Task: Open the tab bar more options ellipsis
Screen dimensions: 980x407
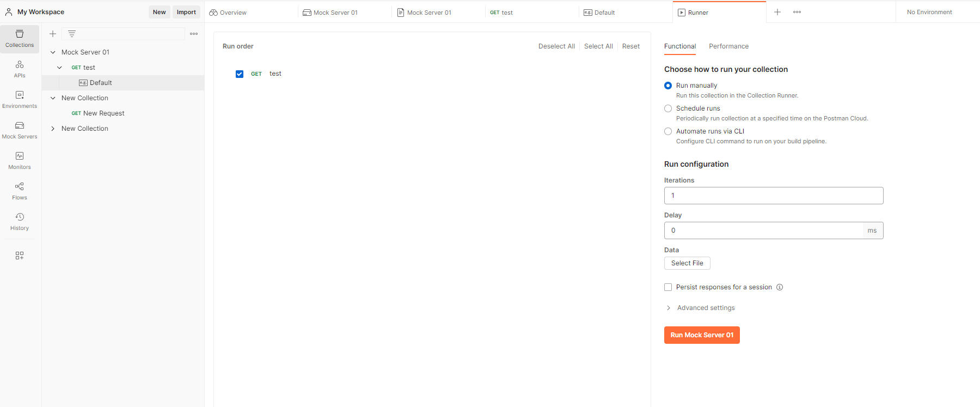Action: [x=797, y=12]
